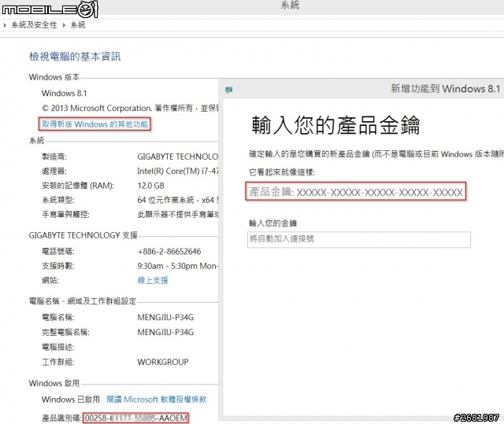This screenshot has width=504, height=424.
Task: Select the 檢視電腦的基本資訊 heading
Action: click(x=75, y=57)
